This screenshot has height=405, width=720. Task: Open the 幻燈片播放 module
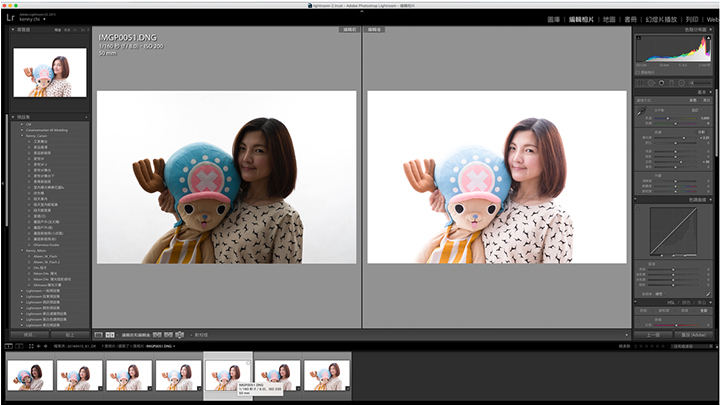pos(661,19)
